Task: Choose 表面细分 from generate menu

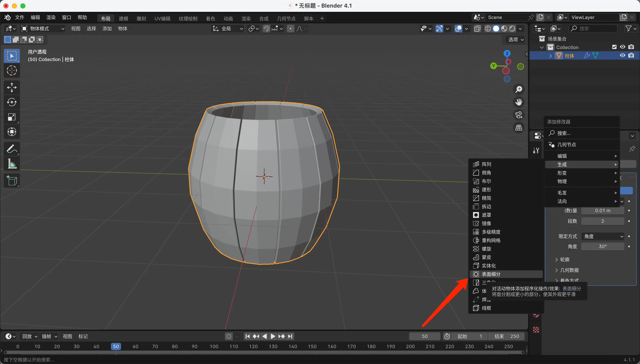Action: tap(491, 274)
